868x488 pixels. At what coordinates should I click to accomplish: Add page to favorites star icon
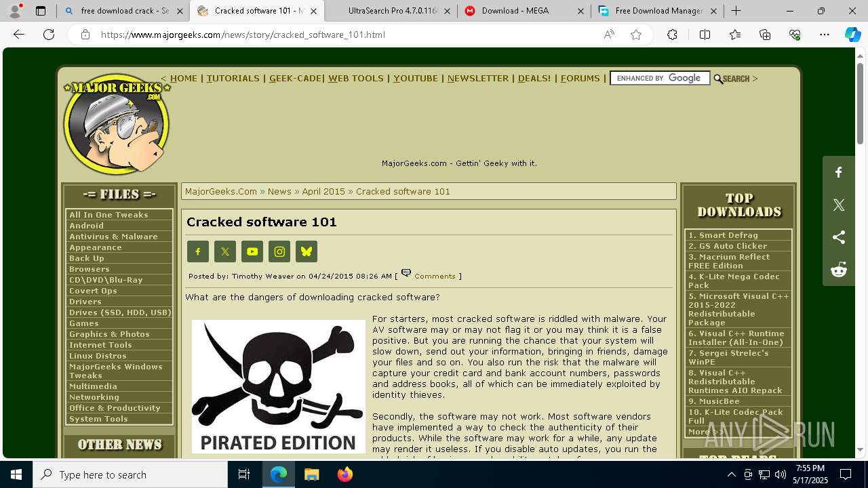636,35
